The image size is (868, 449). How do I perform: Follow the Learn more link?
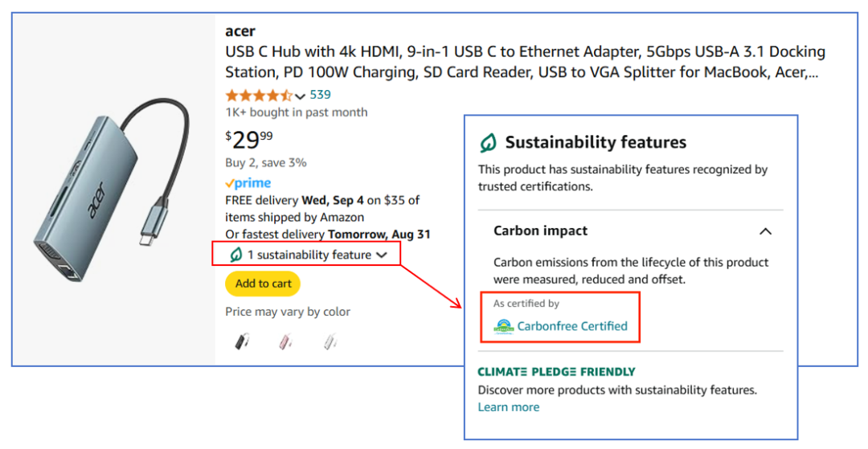pos(509,407)
